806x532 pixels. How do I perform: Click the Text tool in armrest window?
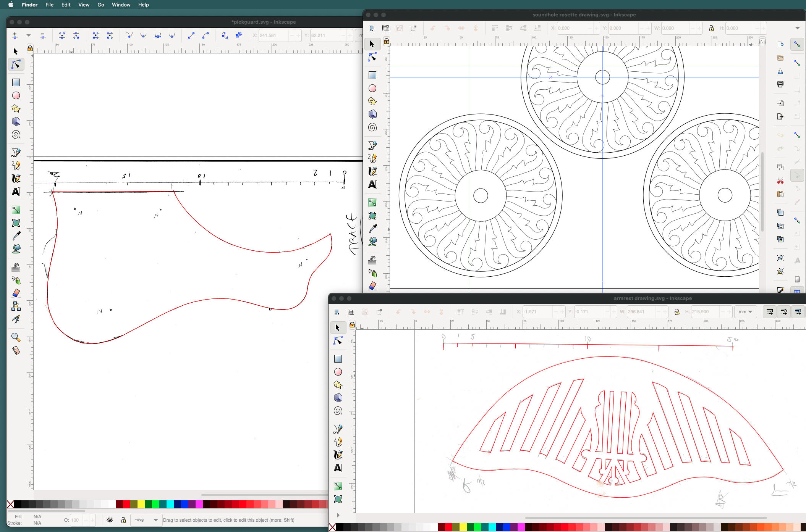(338, 468)
